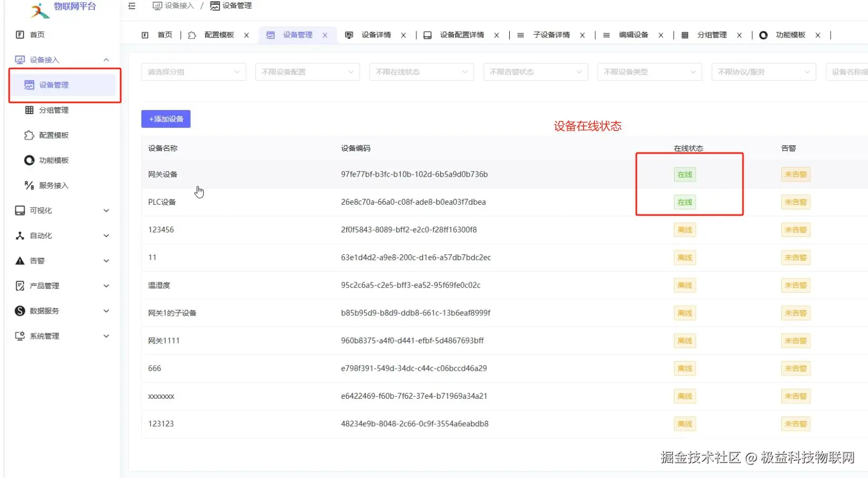Click device code e6422469-f60b-7f62-37e4-b71969a34a21
The height and width of the screenshot is (478, 868).
point(414,396)
